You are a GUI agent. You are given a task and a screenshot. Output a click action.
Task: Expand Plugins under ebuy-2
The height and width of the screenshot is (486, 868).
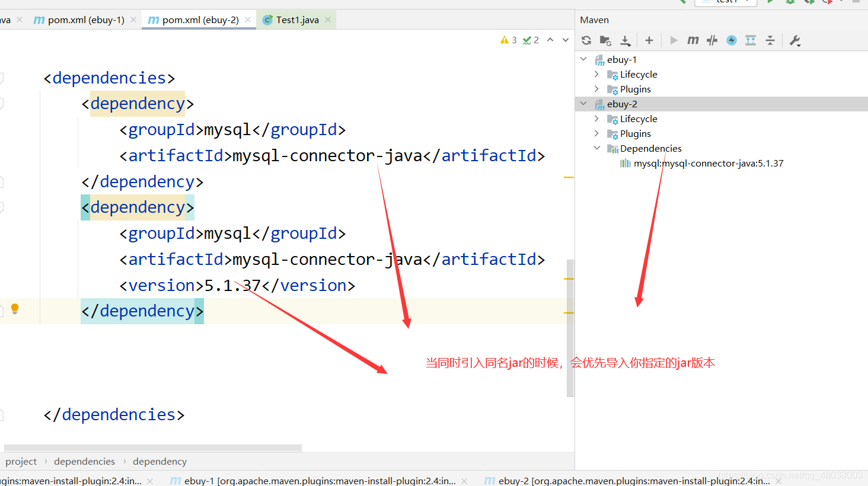pos(596,133)
